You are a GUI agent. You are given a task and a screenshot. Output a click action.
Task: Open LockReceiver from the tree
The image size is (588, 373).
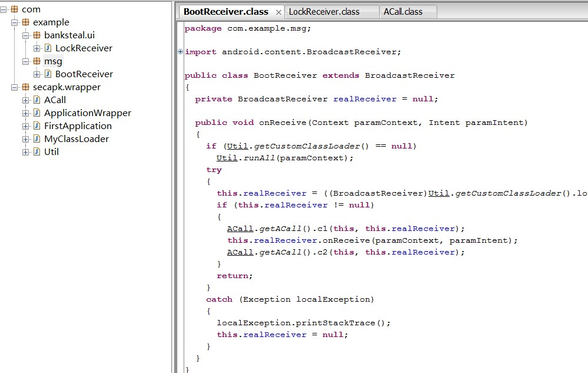click(84, 48)
